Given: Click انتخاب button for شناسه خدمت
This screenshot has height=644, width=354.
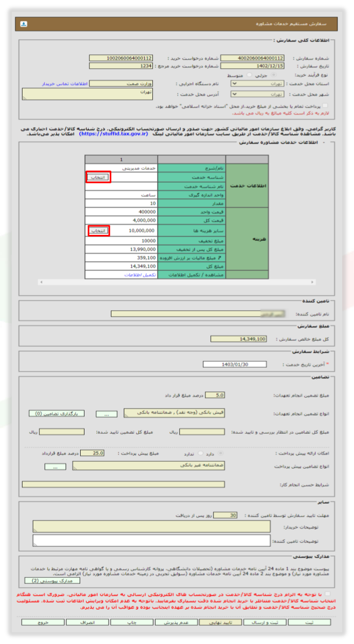Looking at the screenshot, I should click(98, 177).
